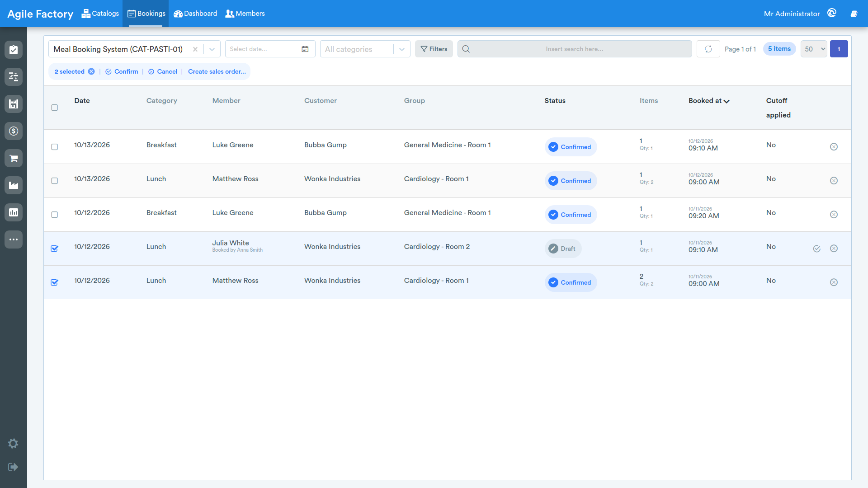Check the 10/12/2026 Breakfast Luke Greene row
The width and height of the screenshot is (868, 488).
(55, 215)
